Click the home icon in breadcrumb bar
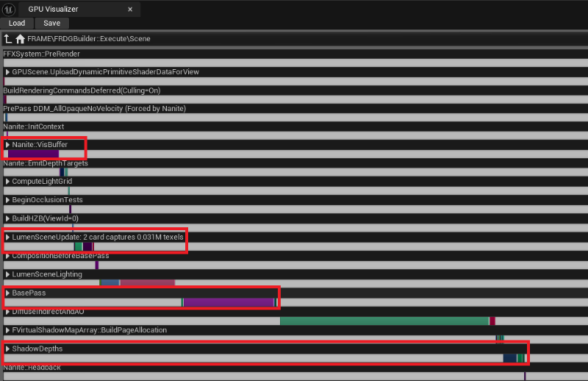The width and height of the screenshot is (588, 381). click(21, 38)
